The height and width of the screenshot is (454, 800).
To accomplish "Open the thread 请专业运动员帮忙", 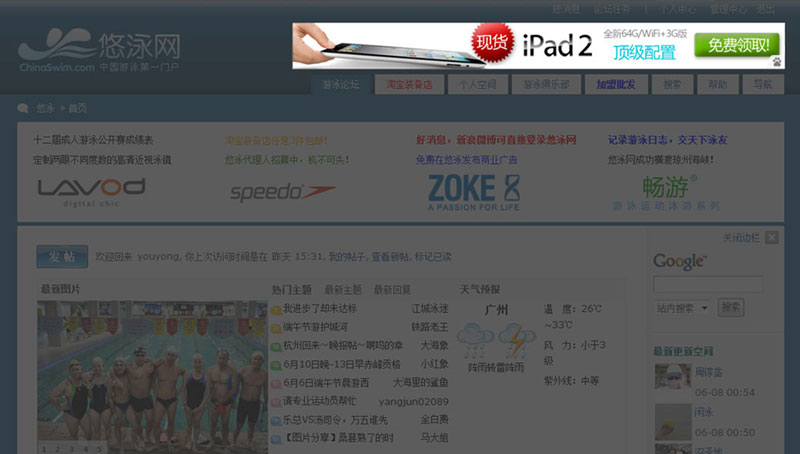I will 320,401.
